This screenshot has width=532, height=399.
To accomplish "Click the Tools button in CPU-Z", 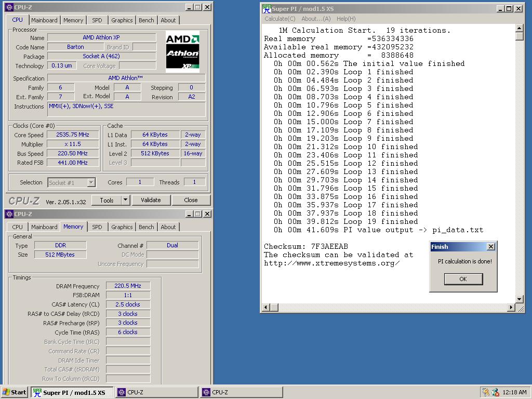I will pos(107,200).
